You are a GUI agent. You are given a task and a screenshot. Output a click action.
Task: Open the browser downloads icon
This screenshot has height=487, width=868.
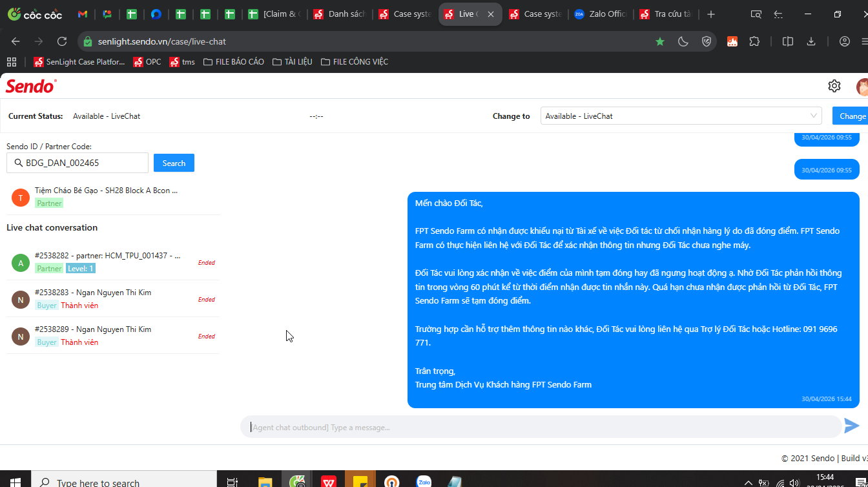(811, 41)
